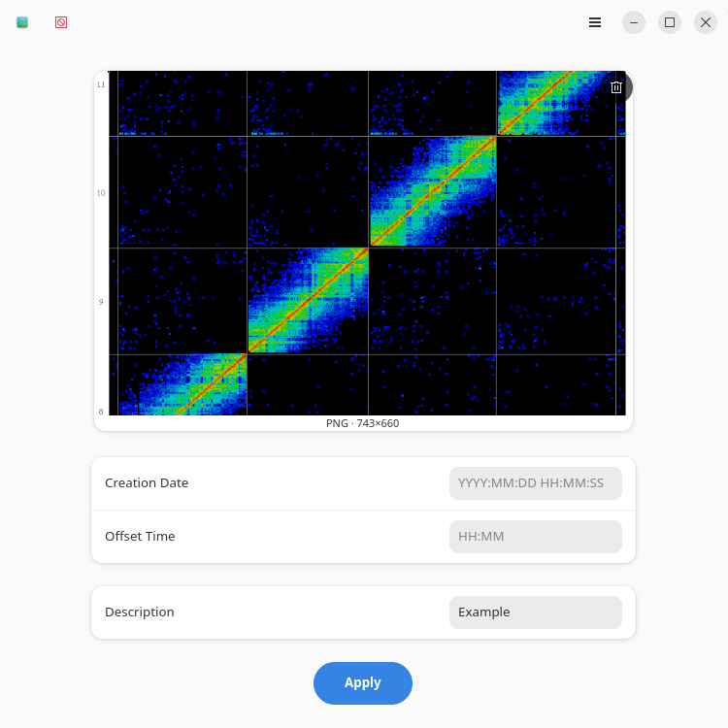Click the Creation Date row label
Screen dimensions: 728x728
pyautogui.click(x=147, y=483)
